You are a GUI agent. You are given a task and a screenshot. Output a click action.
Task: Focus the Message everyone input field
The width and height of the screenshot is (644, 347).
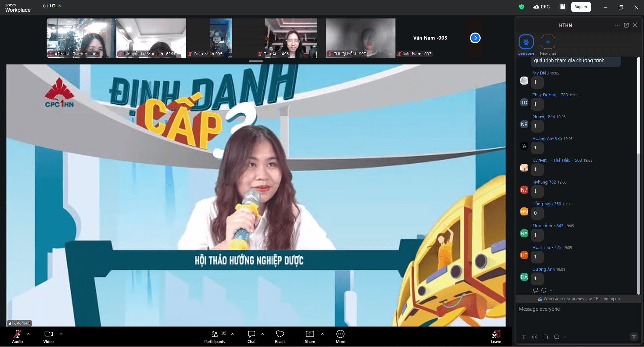click(x=578, y=309)
